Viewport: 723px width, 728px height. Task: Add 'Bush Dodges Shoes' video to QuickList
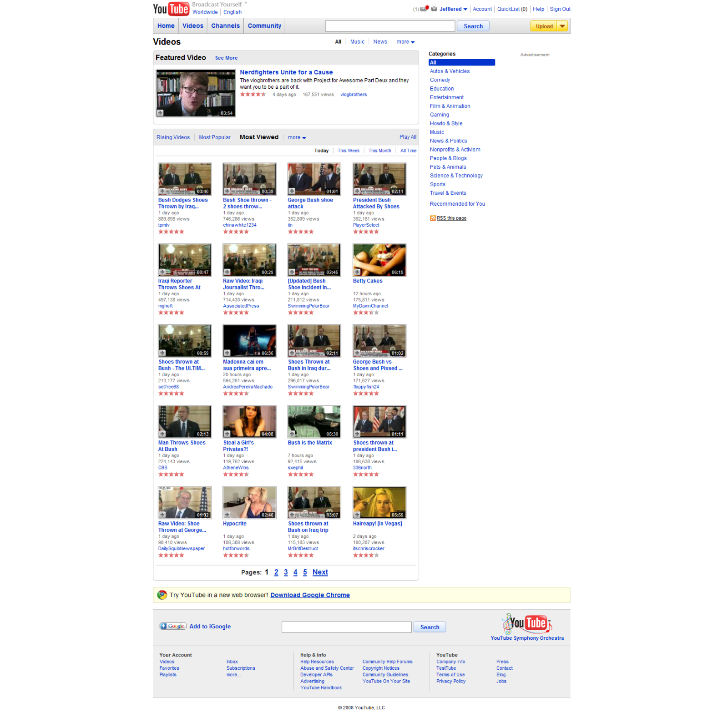tap(162, 192)
